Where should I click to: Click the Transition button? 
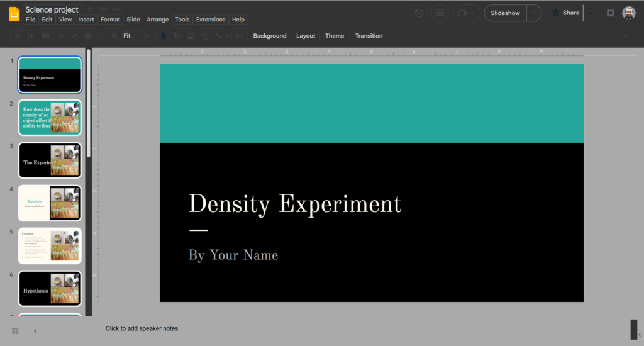pos(369,36)
